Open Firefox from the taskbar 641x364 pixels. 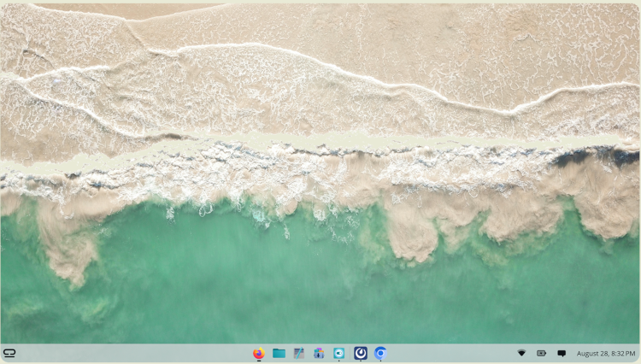(259, 353)
